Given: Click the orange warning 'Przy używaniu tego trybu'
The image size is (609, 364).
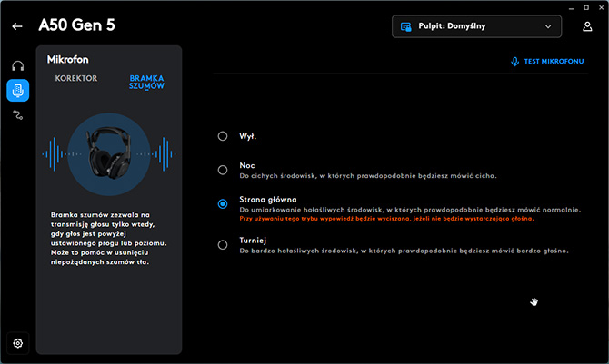Looking at the screenshot, I should (x=386, y=219).
